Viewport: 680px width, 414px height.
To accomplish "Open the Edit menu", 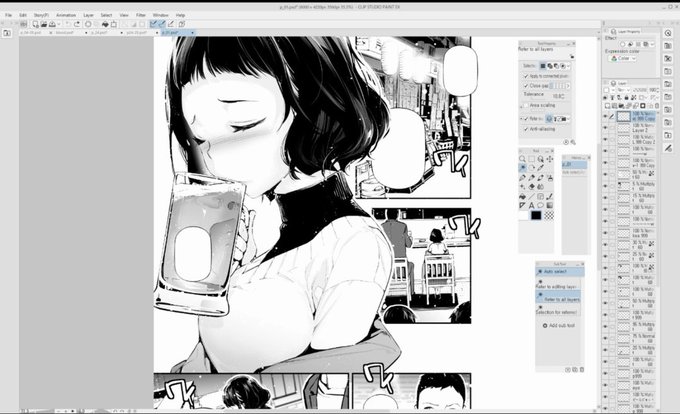I will tap(23, 15).
